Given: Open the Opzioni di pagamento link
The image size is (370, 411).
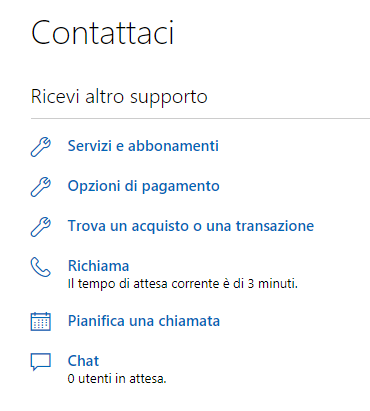Looking at the screenshot, I should click(x=144, y=186).
